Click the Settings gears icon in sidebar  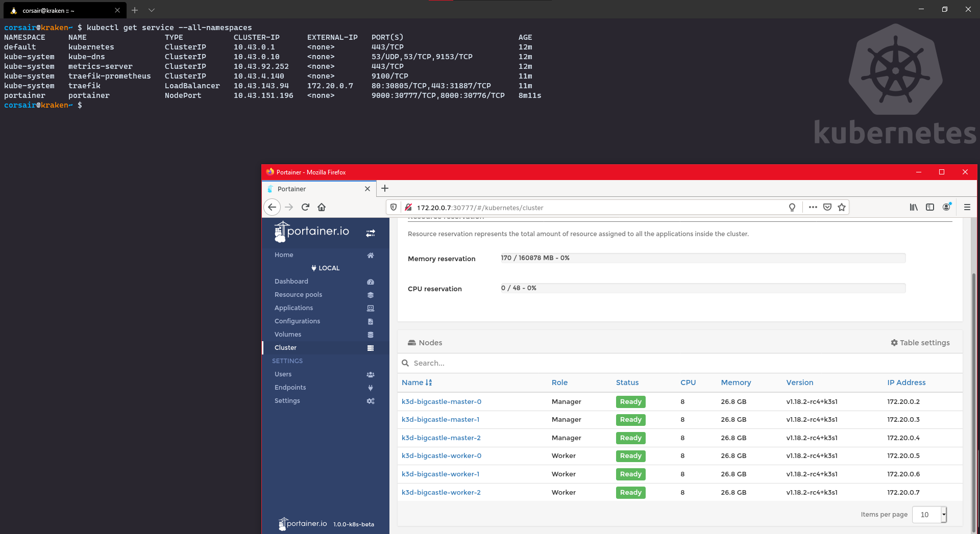(371, 401)
